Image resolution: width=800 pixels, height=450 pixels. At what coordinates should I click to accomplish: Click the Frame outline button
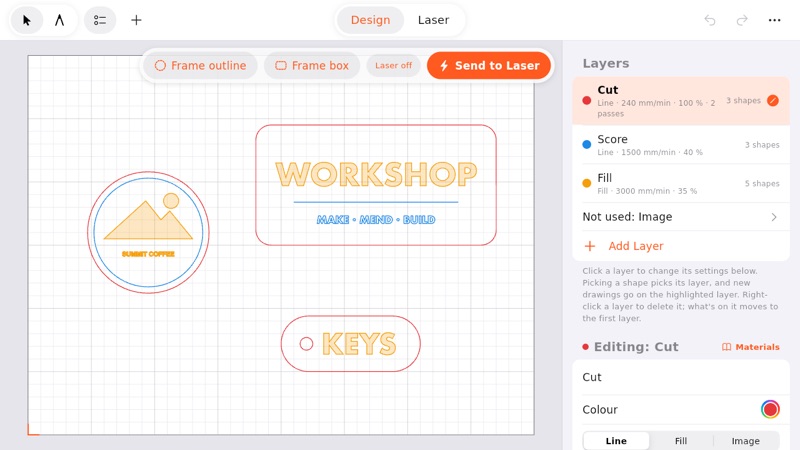click(x=200, y=65)
